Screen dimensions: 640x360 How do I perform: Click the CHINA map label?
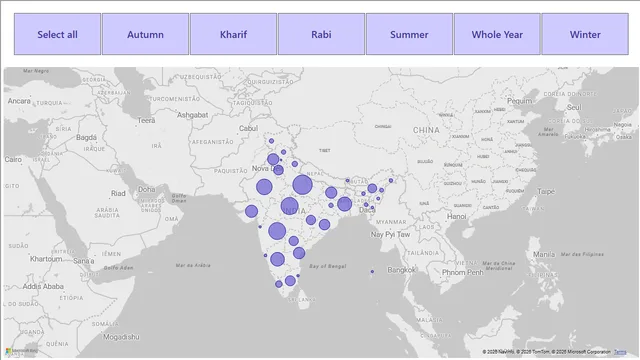[426, 130]
